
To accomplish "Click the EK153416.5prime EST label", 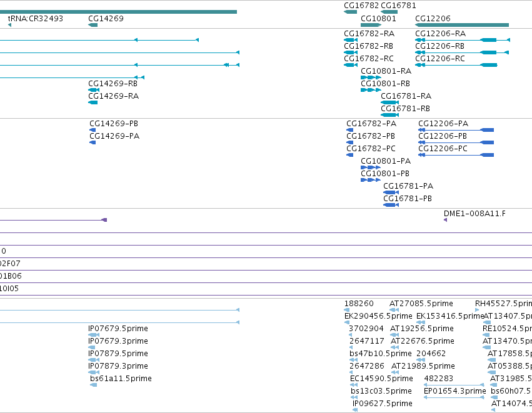I will click(450, 316).
